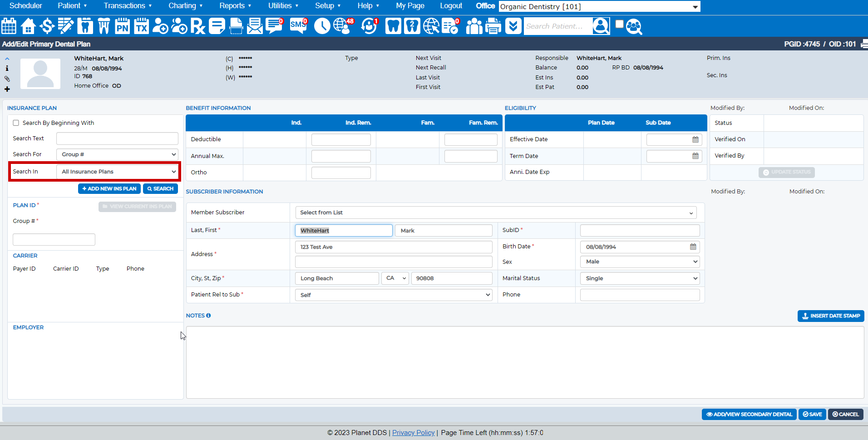This screenshot has height=440, width=868.
Task: Open the Setup menu
Action: click(328, 6)
